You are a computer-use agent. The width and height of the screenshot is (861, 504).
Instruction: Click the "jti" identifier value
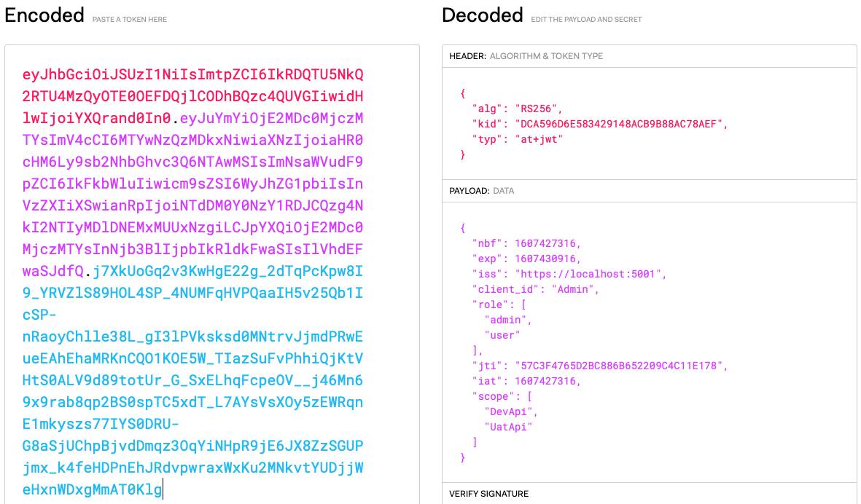621,365
